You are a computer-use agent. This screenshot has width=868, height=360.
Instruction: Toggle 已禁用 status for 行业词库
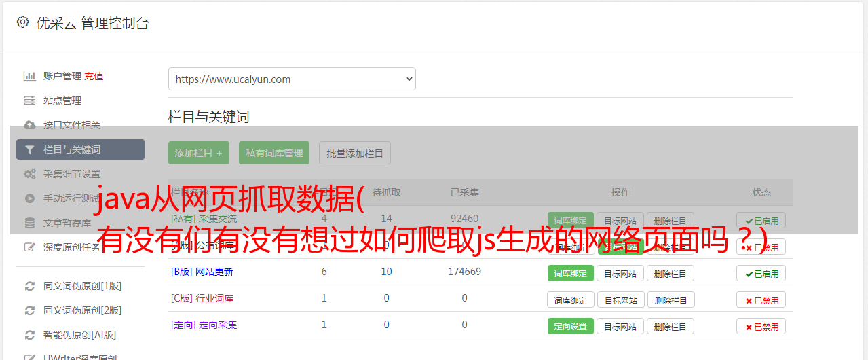coord(761,300)
